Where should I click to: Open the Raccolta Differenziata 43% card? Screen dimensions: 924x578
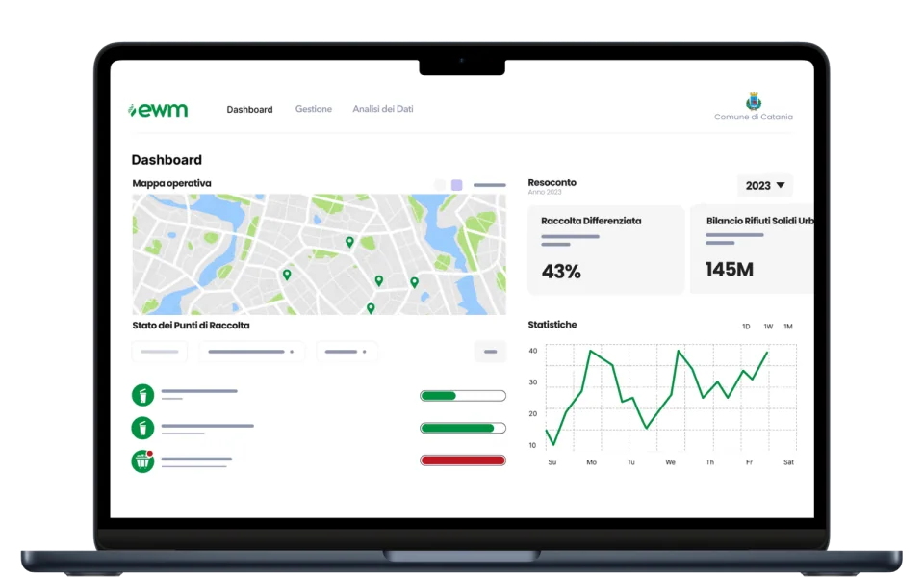coord(605,250)
